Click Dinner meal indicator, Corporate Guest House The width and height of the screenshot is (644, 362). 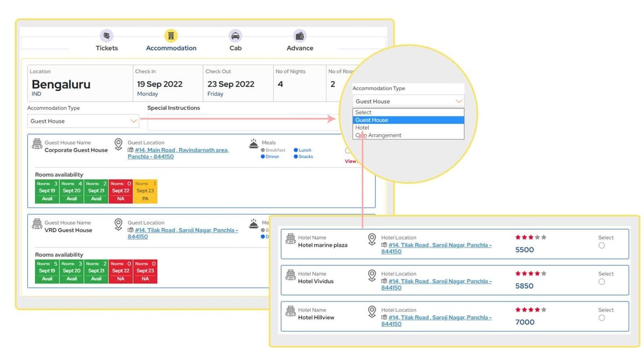[270, 157]
